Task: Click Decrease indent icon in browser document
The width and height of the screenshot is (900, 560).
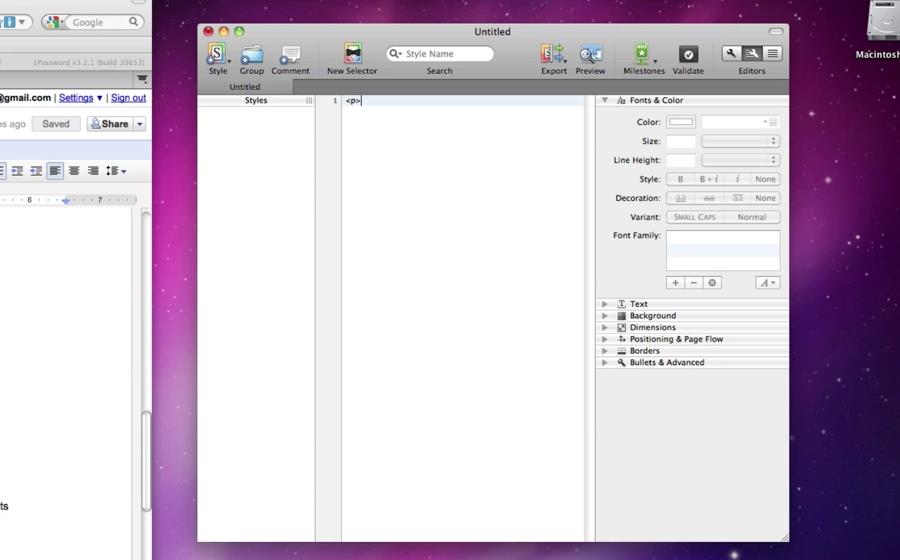Action: pyautogui.click(x=17, y=171)
